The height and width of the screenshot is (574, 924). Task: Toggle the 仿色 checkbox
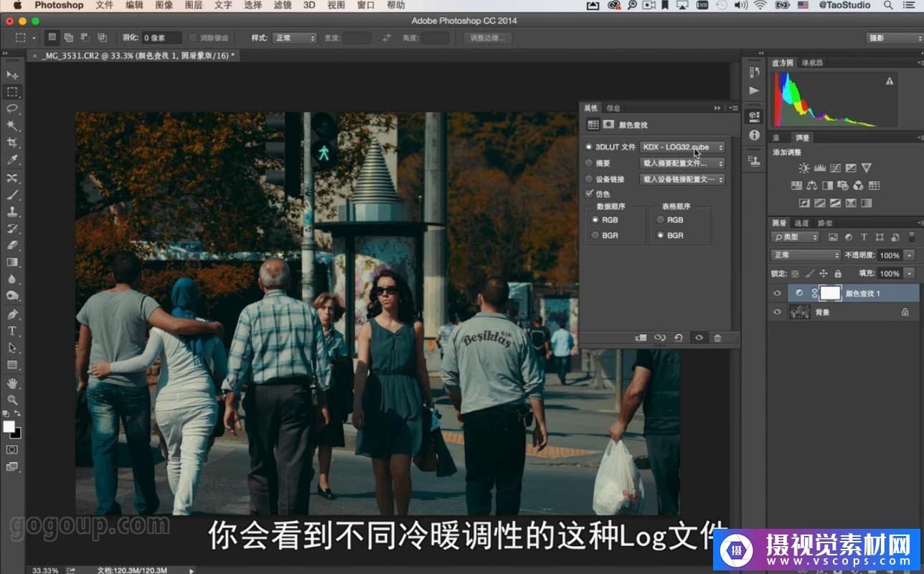click(x=590, y=194)
